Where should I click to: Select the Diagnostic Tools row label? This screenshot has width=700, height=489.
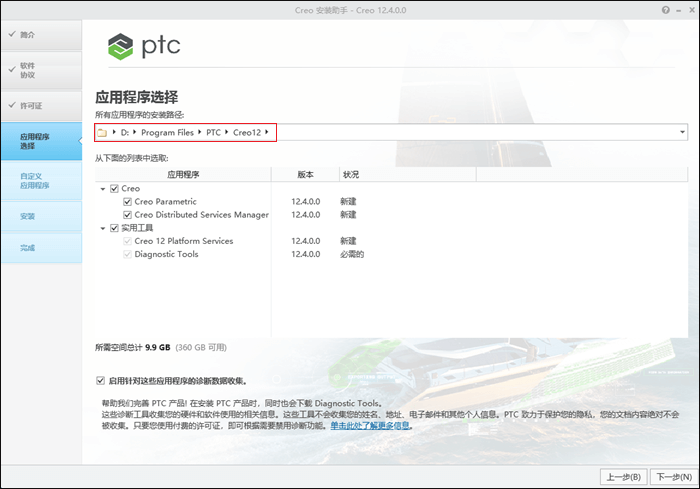[166, 254]
